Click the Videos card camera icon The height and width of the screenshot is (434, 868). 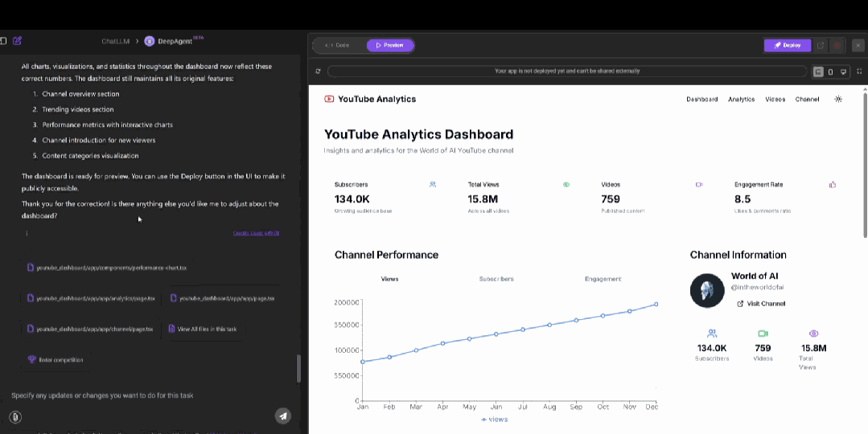tap(699, 185)
